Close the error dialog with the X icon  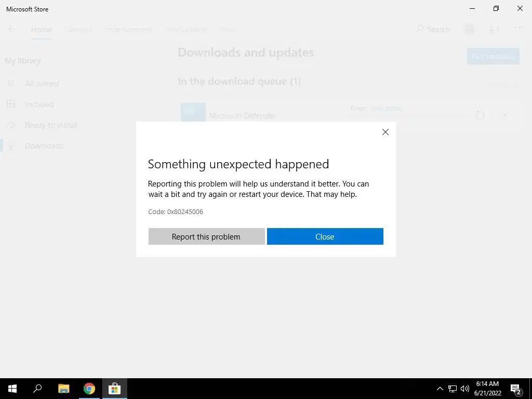(385, 132)
